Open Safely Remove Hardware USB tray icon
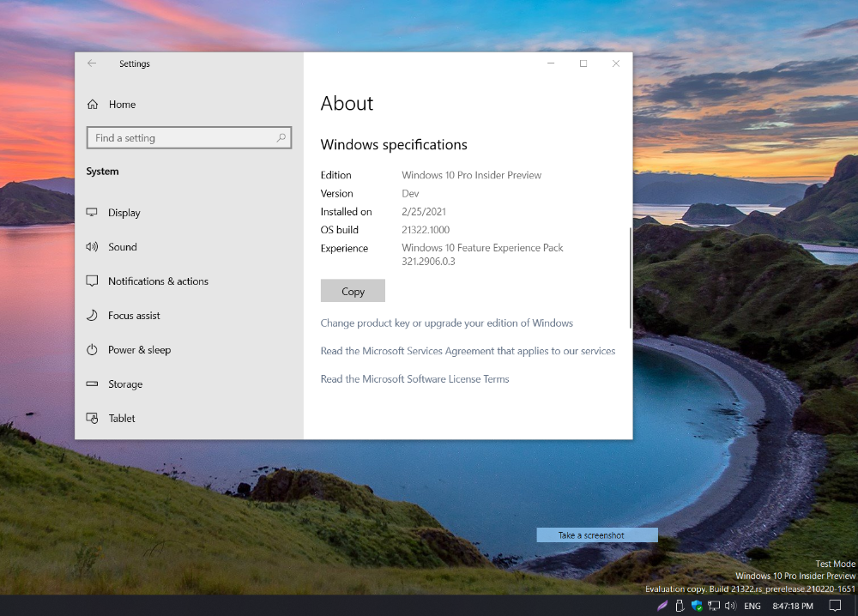The height and width of the screenshot is (616, 858). click(x=680, y=606)
